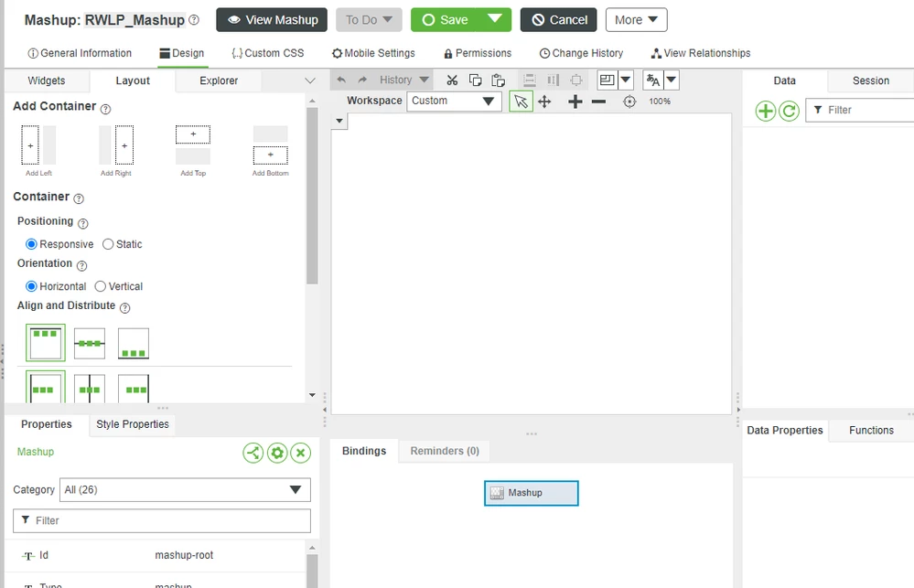Image resolution: width=914 pixels, height=588 pixels.
Task: Click Add Bottom container icon
Action: pos(270,145)
